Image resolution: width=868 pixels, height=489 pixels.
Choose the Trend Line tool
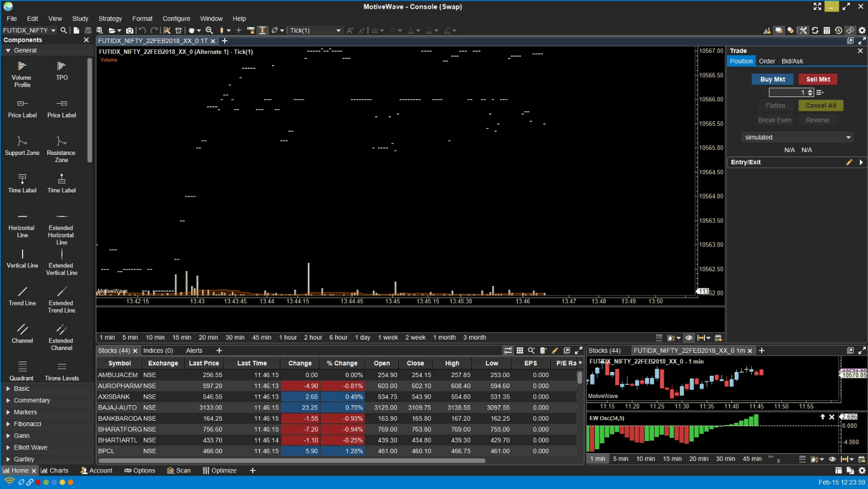pos(22,296)
